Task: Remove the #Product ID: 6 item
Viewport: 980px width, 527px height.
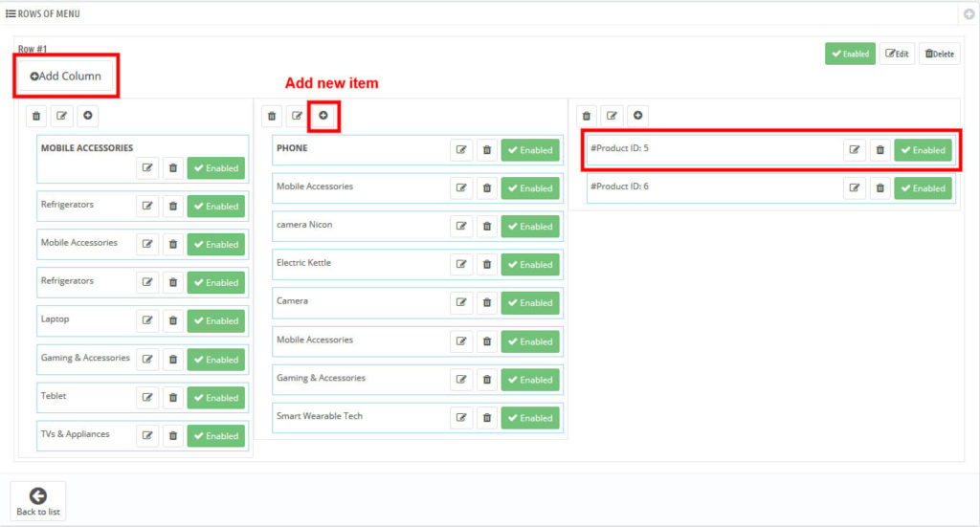Action: point(880,188)
